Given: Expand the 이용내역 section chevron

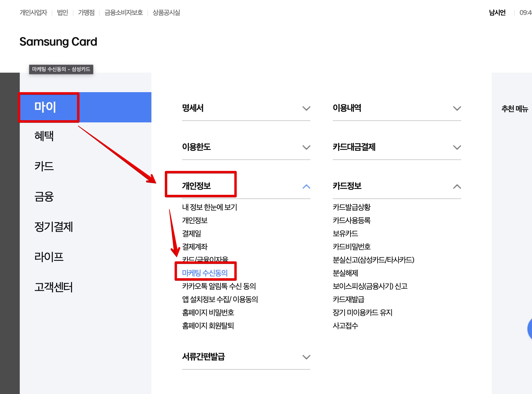Looking at the screenshot, I should [x=457, y=108].
